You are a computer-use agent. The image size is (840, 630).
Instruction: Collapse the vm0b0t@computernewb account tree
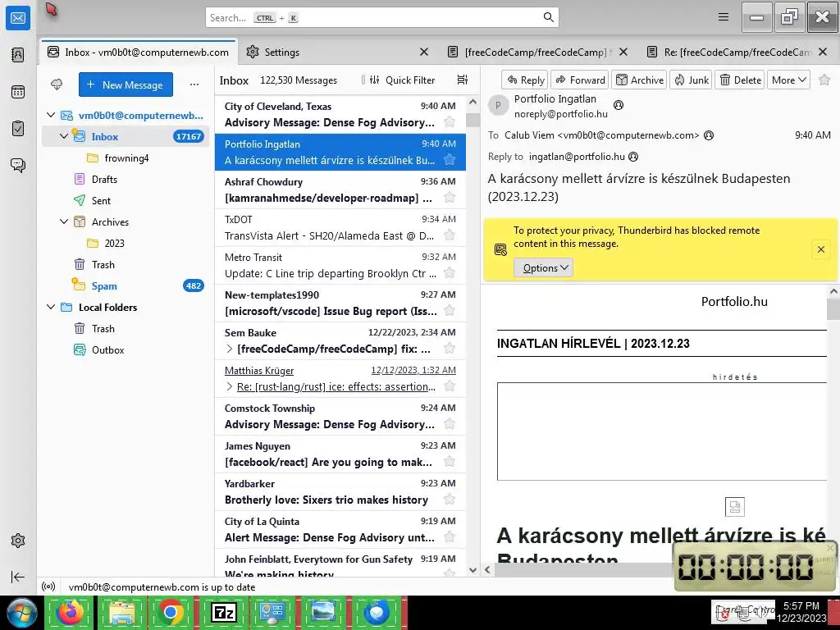pyautogui.click(x=51, y=115)
